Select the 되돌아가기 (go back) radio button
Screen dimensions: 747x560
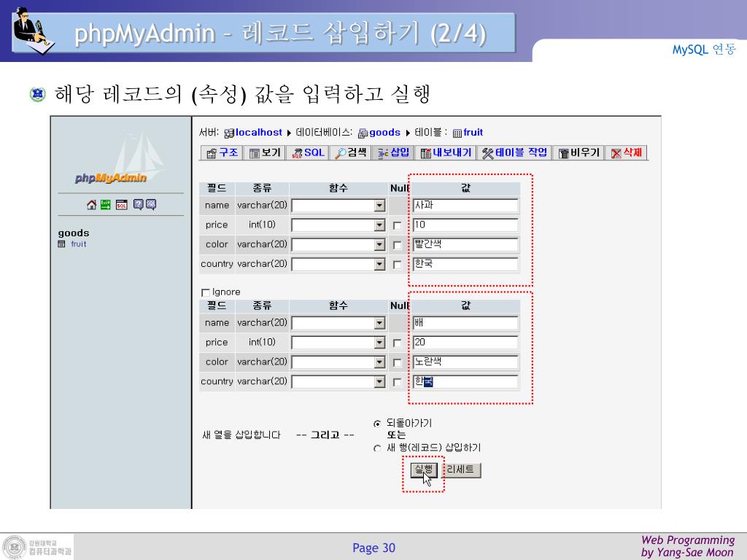pos(377,424)
